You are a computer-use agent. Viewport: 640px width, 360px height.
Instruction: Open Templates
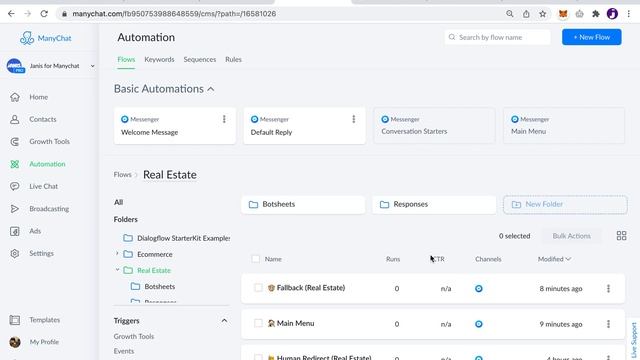tap(44, 320)
